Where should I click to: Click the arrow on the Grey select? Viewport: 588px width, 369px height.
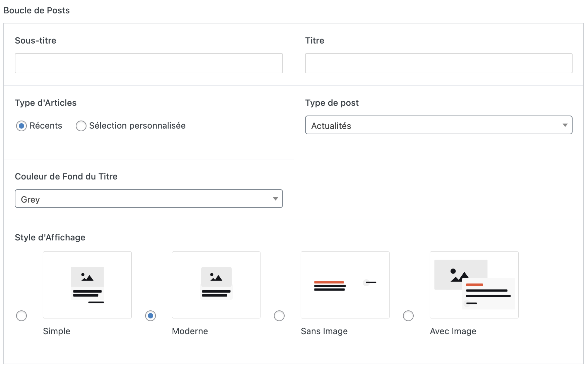click(x=275, y=199)
